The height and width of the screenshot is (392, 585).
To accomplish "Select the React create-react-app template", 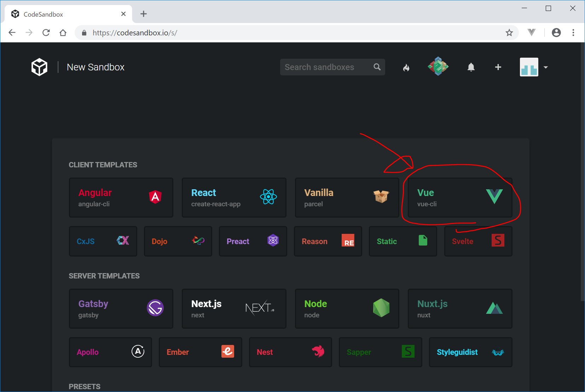I will (x=234, y=197).
